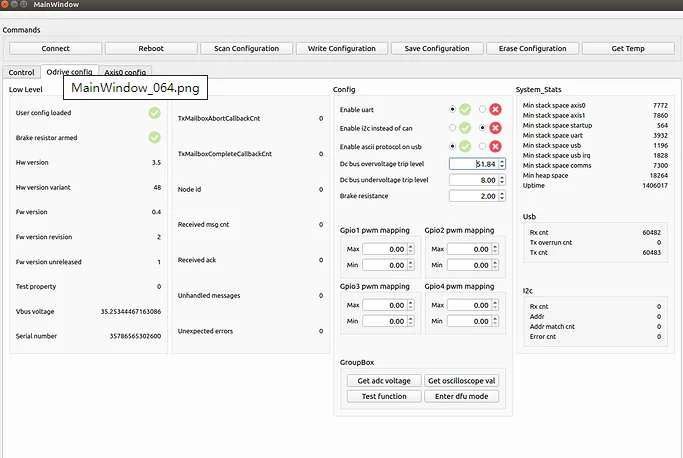Click the Node id label
This screenshot has height=458, width=683.
click(189, 189)
